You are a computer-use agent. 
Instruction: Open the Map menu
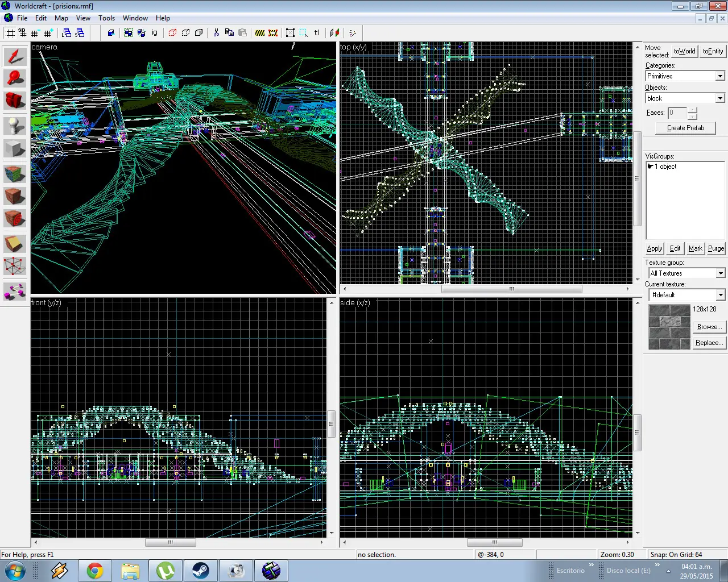61,18
